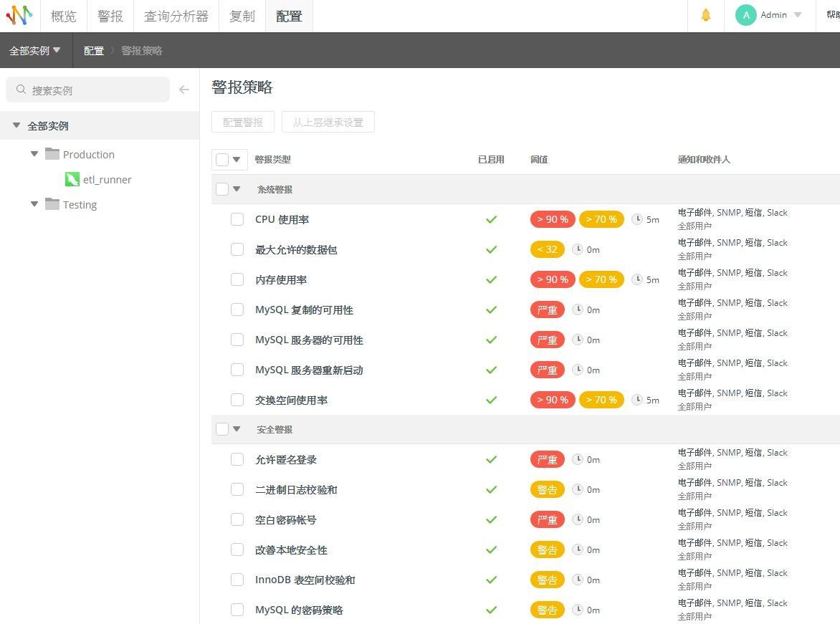Tick the select-all checkbox in table header

pyautogui.click(x=222, y=159)
